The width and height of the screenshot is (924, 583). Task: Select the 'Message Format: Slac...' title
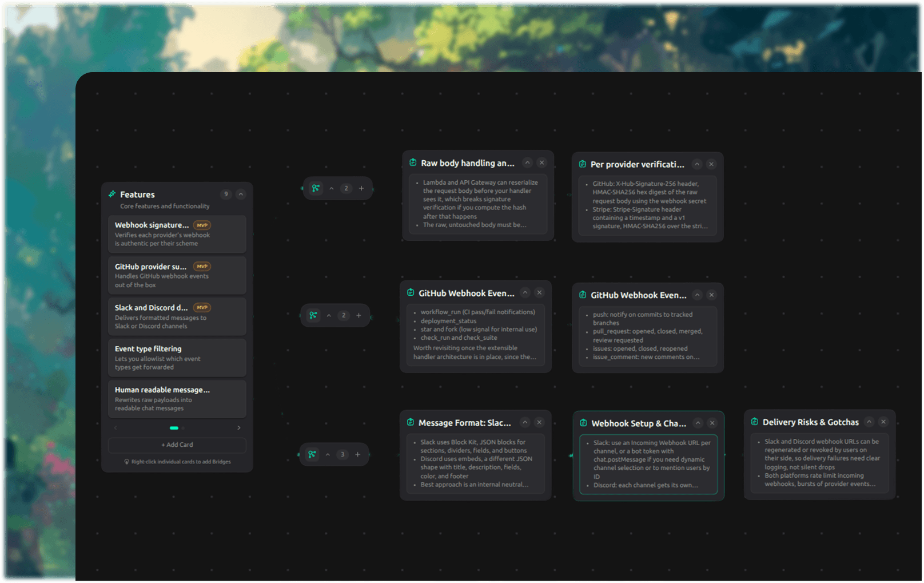465,423
